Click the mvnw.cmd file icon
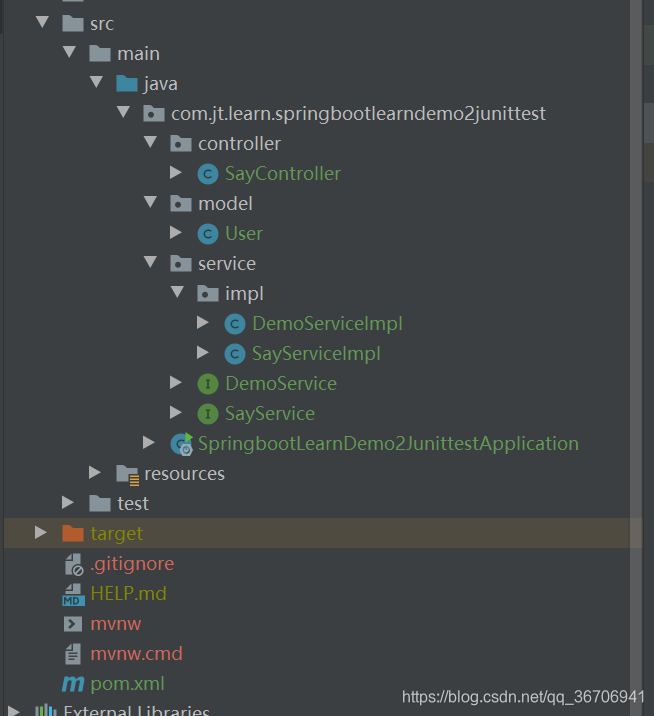This screenshot has width=654, height=716. click(73, 654)
